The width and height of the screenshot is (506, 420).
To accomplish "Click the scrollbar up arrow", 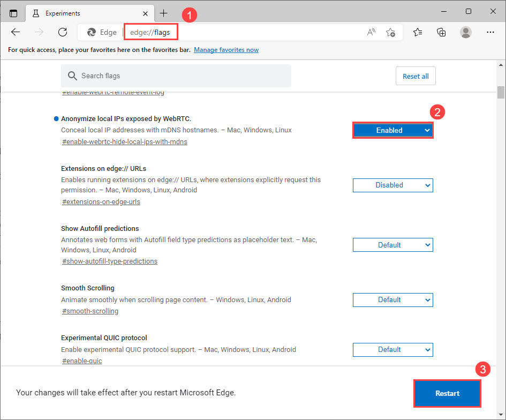I will [x=501, y=65].
